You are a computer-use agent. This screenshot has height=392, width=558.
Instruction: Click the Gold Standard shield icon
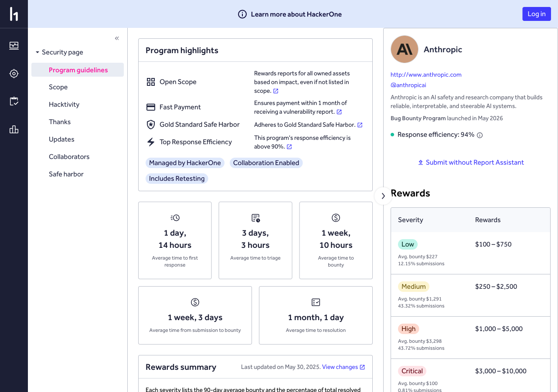[151, 125]
